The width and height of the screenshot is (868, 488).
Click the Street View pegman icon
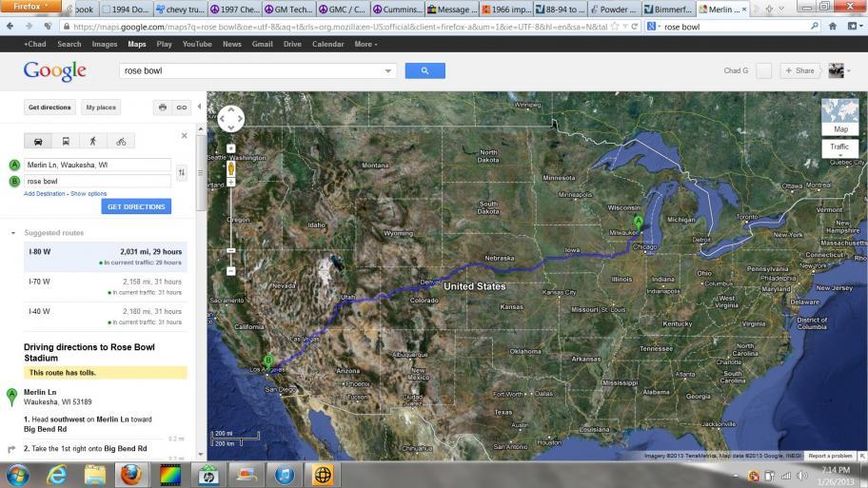(x=231, y=168)
